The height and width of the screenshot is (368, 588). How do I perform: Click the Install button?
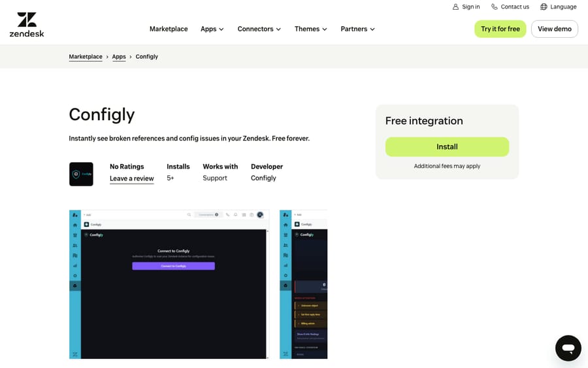click(447, 146)
